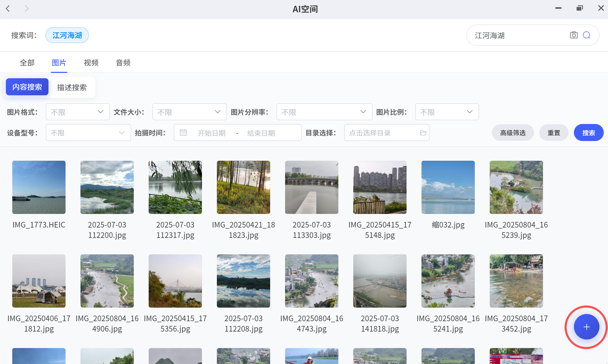Click the 江河海湖 search term tag
Viewport: 608px width, 364px height.
(x=67, y=35)
